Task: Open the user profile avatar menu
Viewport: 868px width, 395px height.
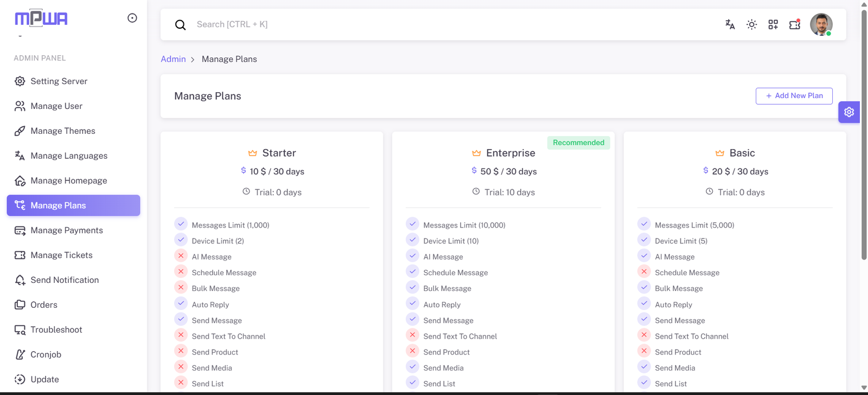Action: click(821, 24)
